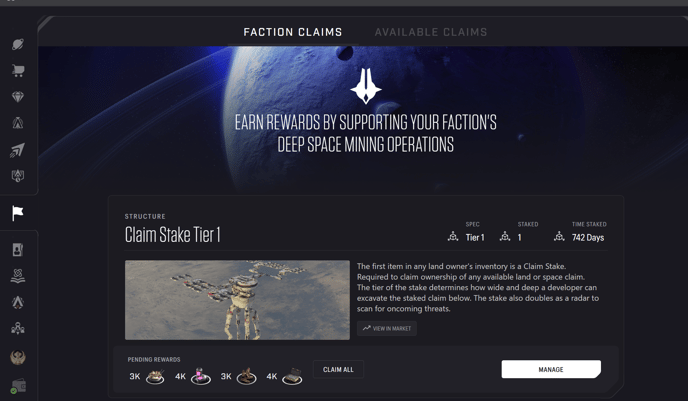The width and height of the screenshot is (688, 401).
Task: Open the three-person group sidebar icon
Action: (18, 328)
